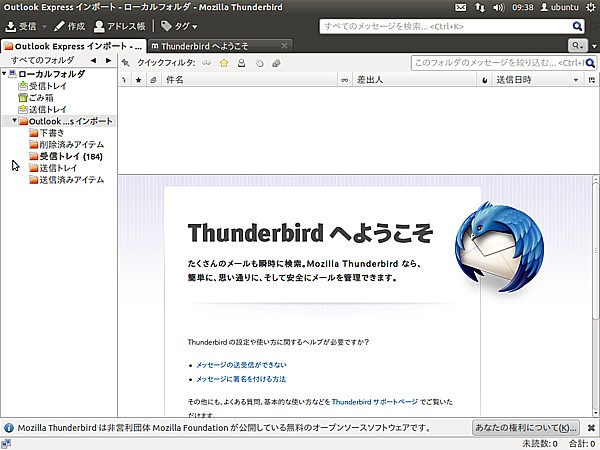The image size is (600, 450).
Task: Sort by the attachment column header
Action: click(153, 80)
